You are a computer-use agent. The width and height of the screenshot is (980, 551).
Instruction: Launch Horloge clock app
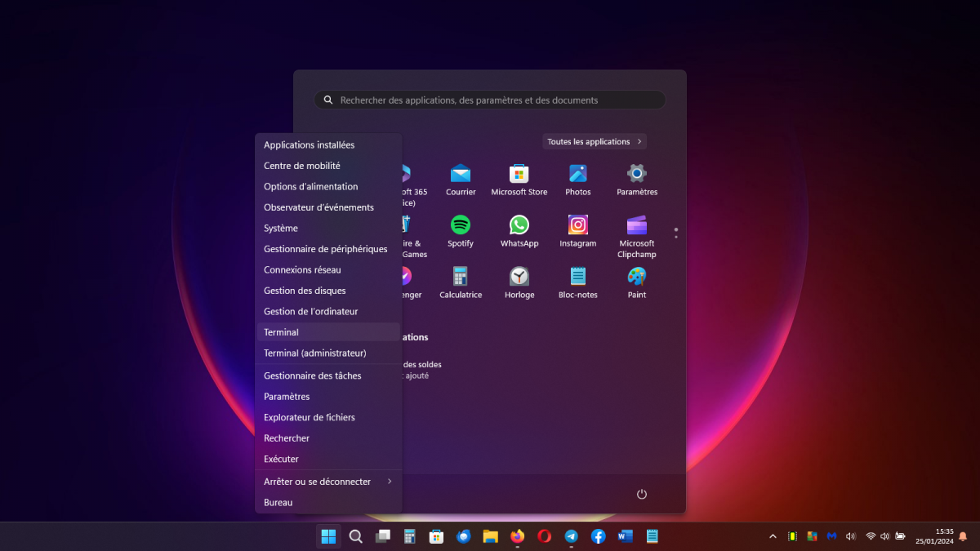tap(519, 282)
